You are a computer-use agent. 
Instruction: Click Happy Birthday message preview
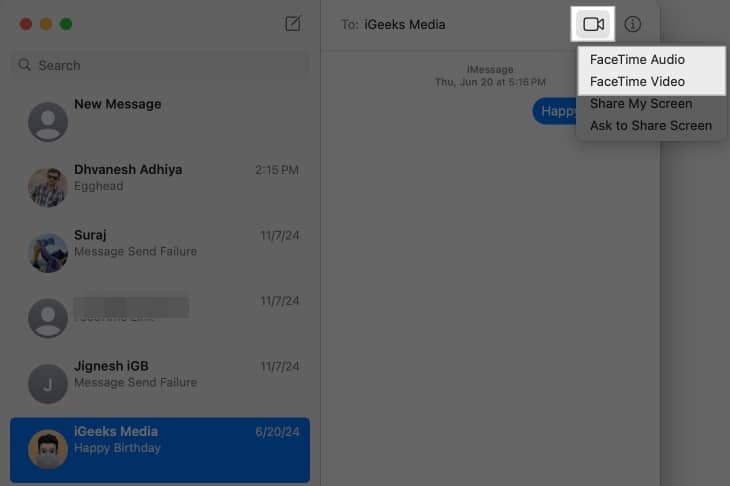click(117, 448)
